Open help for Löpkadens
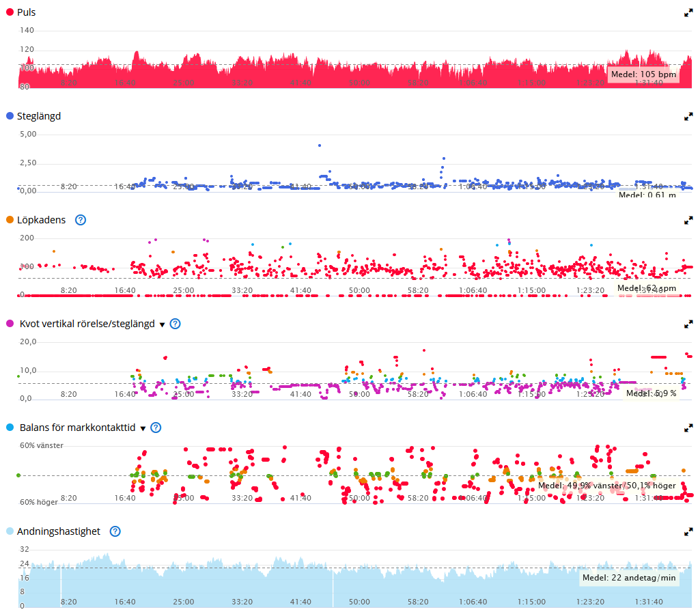The height and width of the screenshot is (614, 700). point(81,220)
